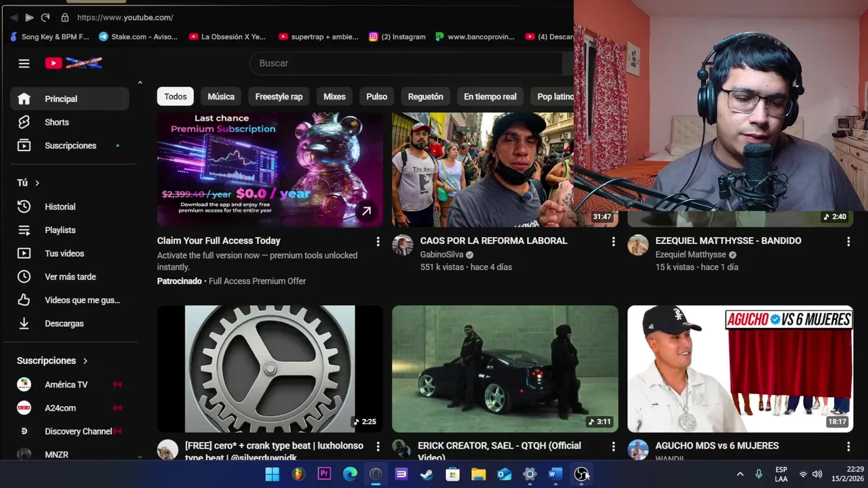Show hidden system tray icons
The image size is (868, 488).
pos(740,474)
